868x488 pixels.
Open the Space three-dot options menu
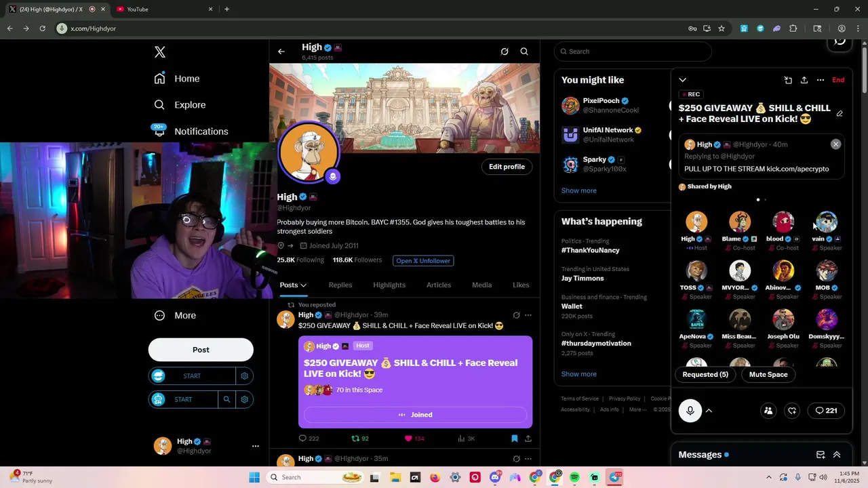821,80
